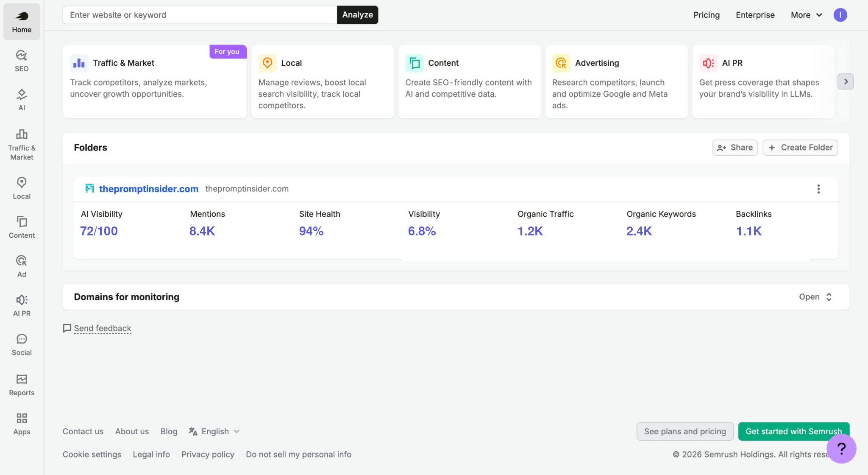Focus the website or keyword search field
868x475 pixels.
200,15
